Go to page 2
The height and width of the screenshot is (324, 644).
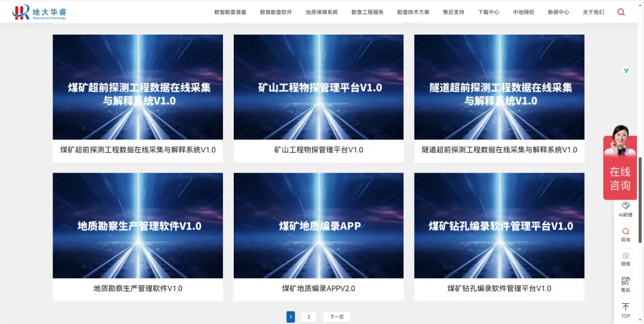308,317
